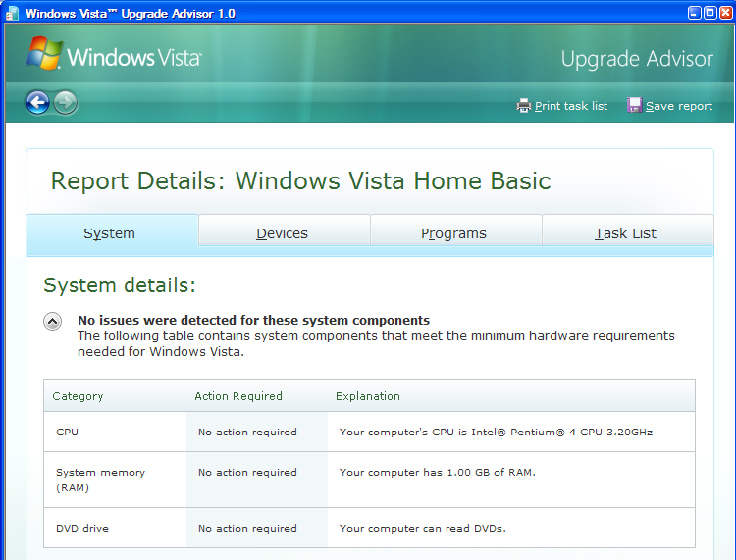
Task: Switch to the Programs tab
Action: [x=455, y=230]
